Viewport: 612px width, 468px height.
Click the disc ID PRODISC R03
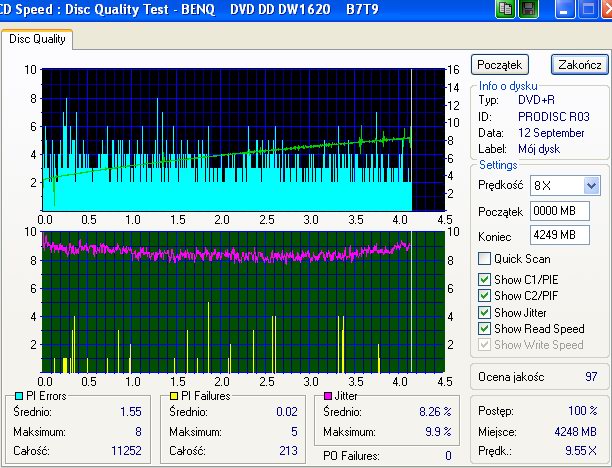pyautogui.click(x=553, y=117)
